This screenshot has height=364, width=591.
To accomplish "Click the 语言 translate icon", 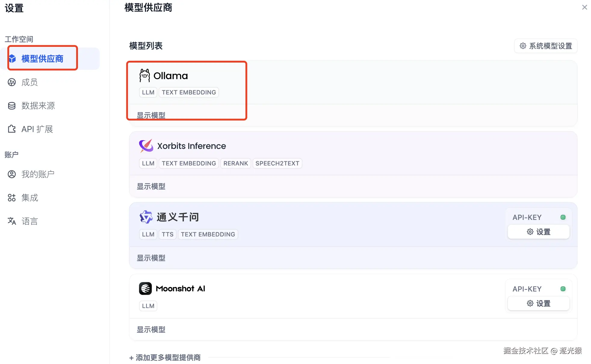I will [x=12, y=221].
